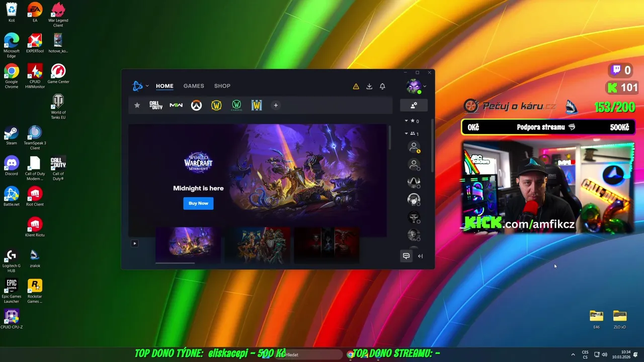Image resolution: width=644 pixels, height=362 pixels.
Task: Select the Warcraft III game icon
Action: coord(257,105)
